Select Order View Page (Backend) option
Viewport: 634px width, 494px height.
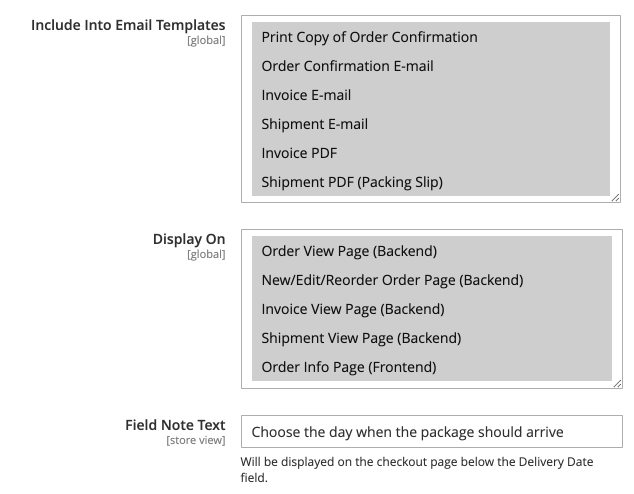(349, 251)
